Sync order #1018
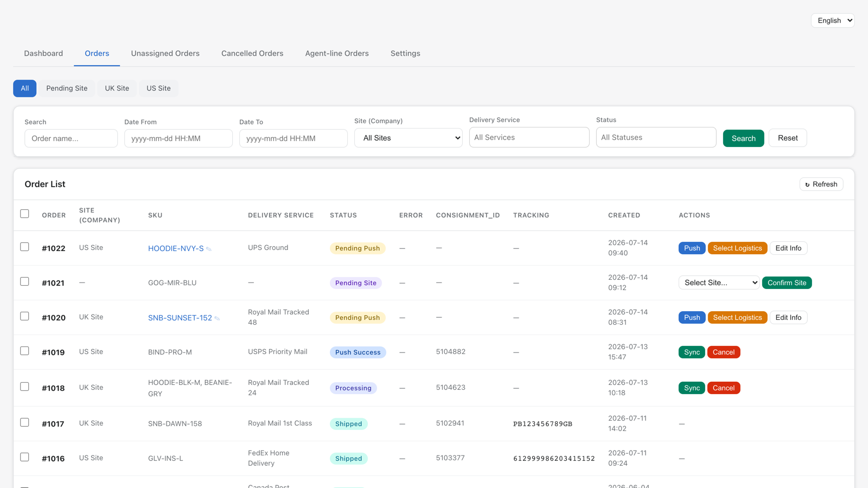The image size is (868, 488). tap(692, 388)
